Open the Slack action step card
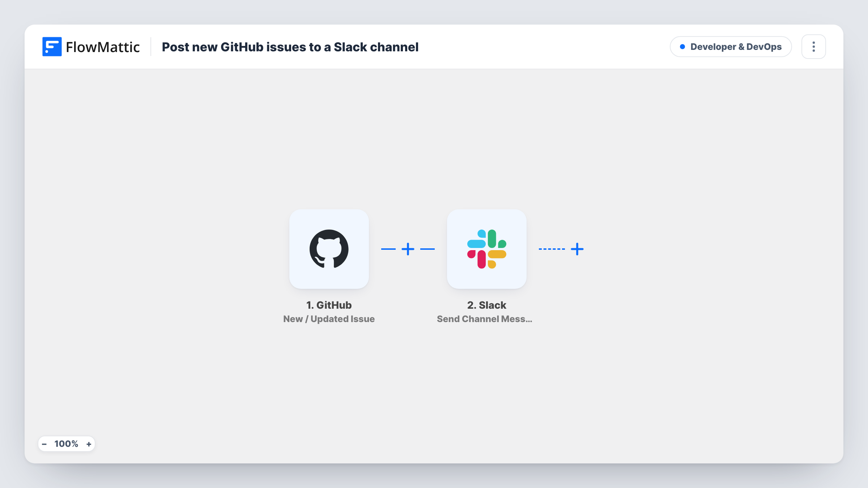The image size is (868, 488). click(486, 249)
